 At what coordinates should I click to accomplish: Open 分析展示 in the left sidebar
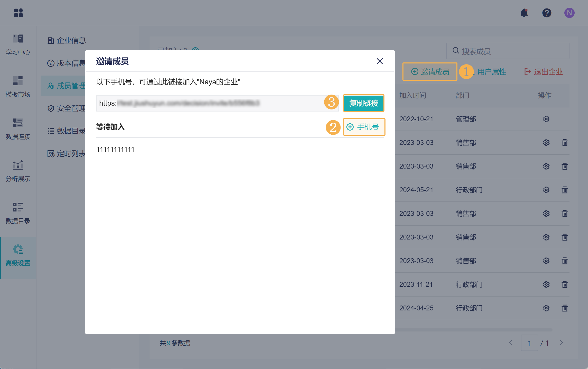pos(18,171)
